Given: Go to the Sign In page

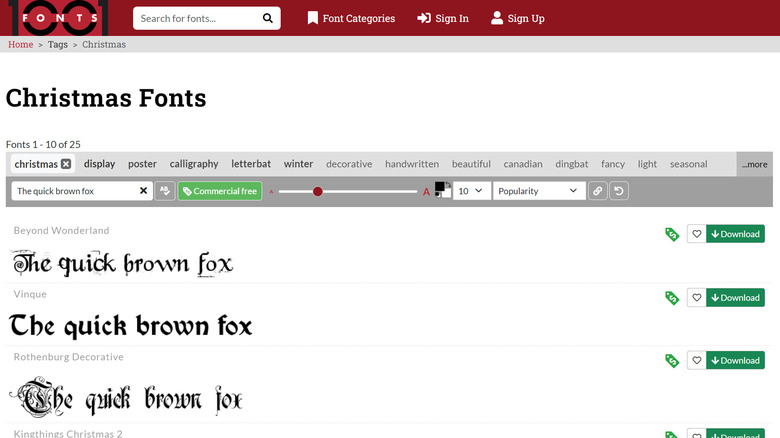Looking at the screenshot, I should 443,18.
